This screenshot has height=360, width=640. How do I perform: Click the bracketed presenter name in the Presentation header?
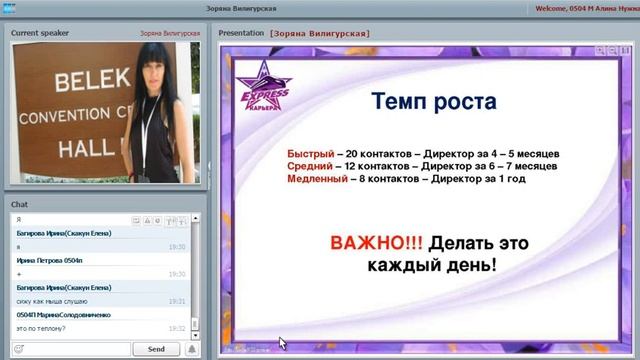tap(320, 33)
